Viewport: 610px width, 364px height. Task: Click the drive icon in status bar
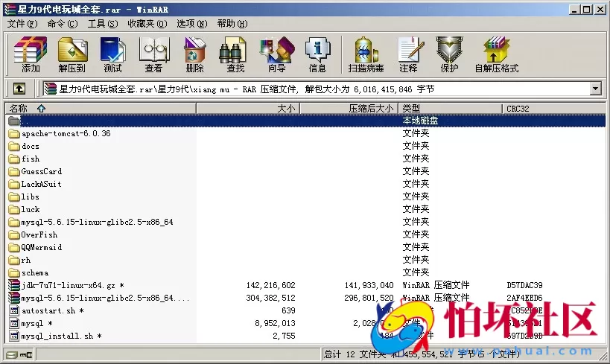[x=12, y=354]
